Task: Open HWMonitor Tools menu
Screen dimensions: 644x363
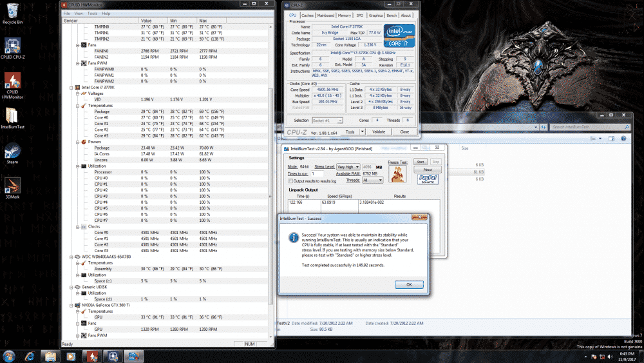Action: [92, 13]
